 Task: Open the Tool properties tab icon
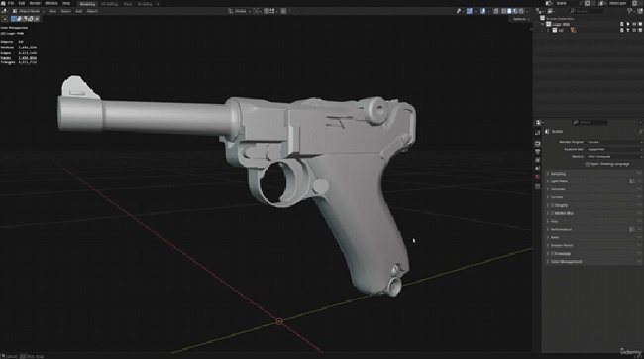[x=538, y=133]
